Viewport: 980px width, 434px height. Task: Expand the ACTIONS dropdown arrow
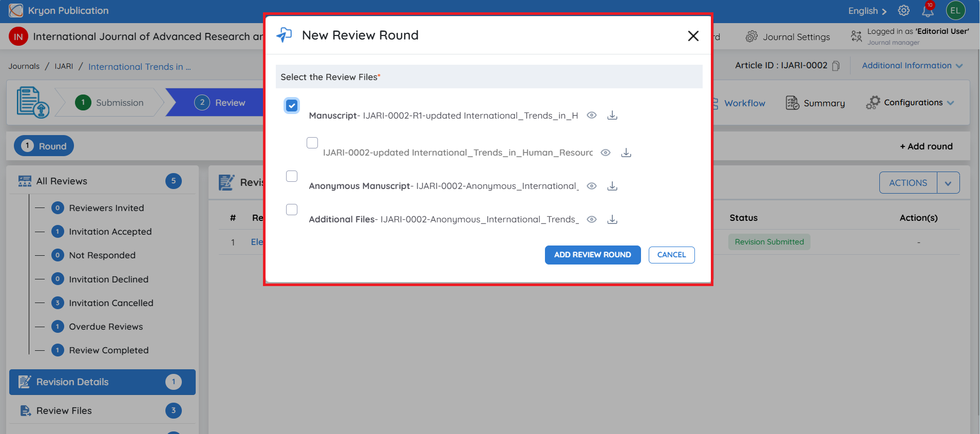(x=948, y=183)
